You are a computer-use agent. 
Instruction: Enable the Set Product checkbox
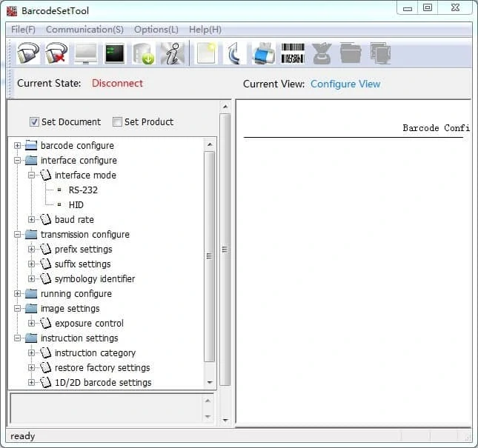pos(117,122)
